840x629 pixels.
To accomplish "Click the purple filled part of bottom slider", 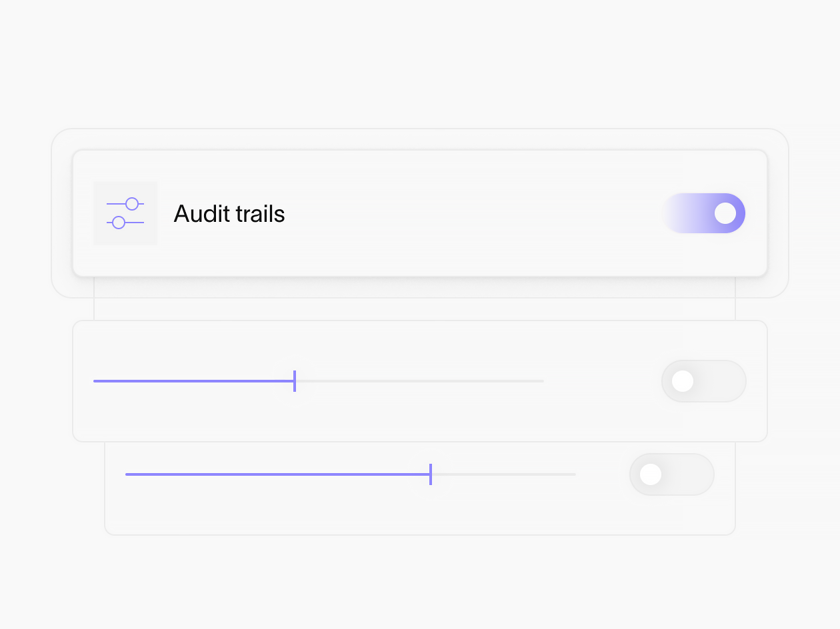I will pos(277,474).
